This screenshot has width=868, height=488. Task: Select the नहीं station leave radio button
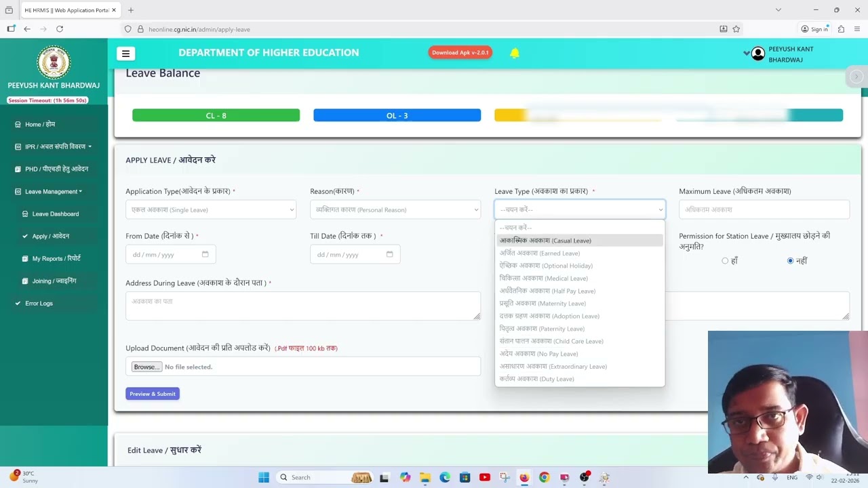[790, 261]
